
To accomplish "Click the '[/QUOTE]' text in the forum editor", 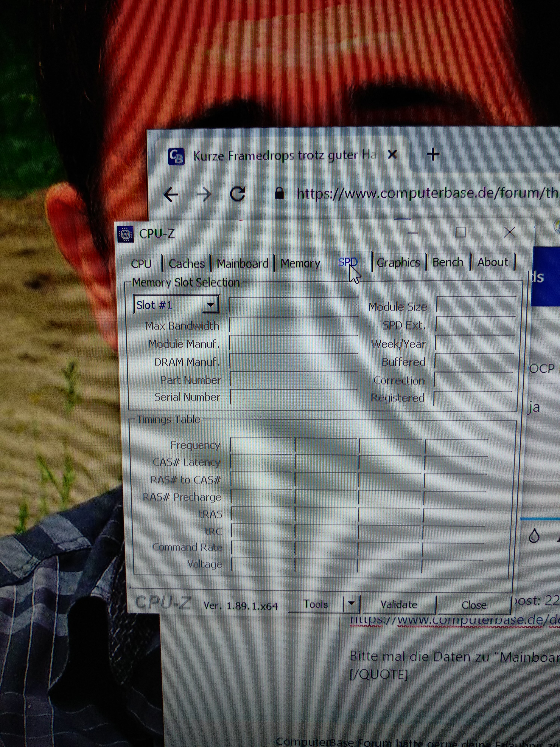I will tap(379, 675).
